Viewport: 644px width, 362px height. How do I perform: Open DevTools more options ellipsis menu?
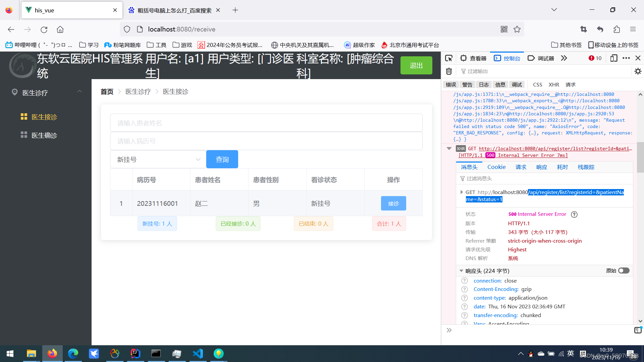coord(626,58)
